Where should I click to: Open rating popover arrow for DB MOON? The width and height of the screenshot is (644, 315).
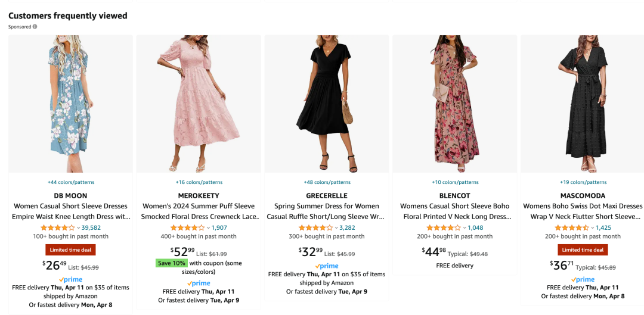pyautogui.click(x=79, y=228)
